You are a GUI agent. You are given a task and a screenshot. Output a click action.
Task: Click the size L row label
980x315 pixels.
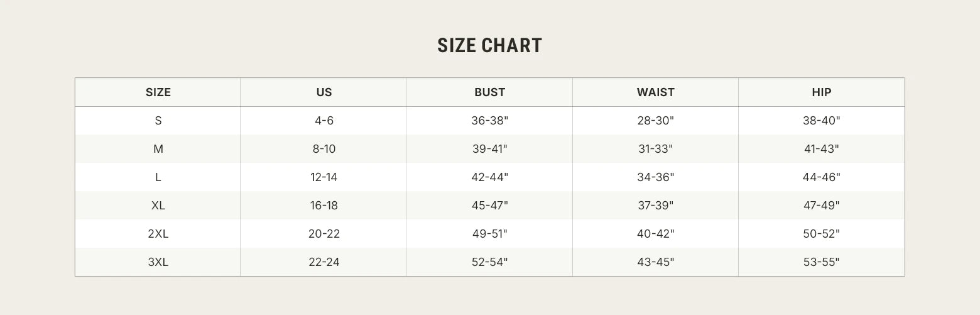click(x=158, y=177)
